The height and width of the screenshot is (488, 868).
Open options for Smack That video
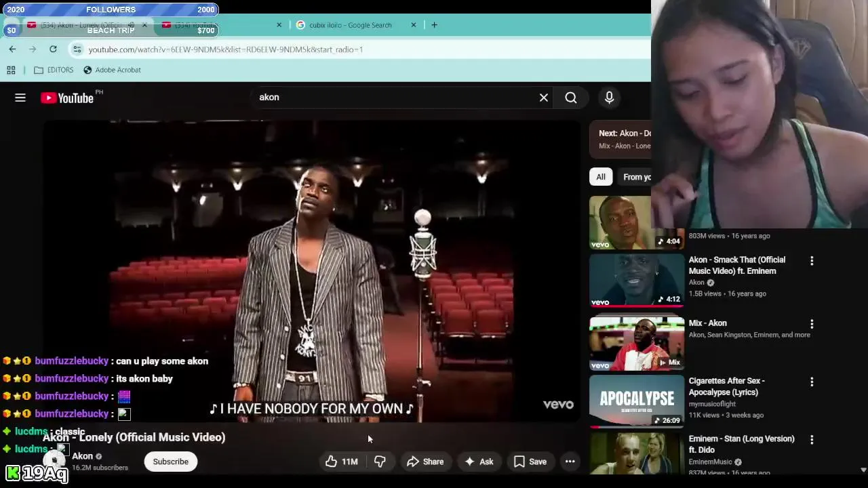[x=812, y=261]
